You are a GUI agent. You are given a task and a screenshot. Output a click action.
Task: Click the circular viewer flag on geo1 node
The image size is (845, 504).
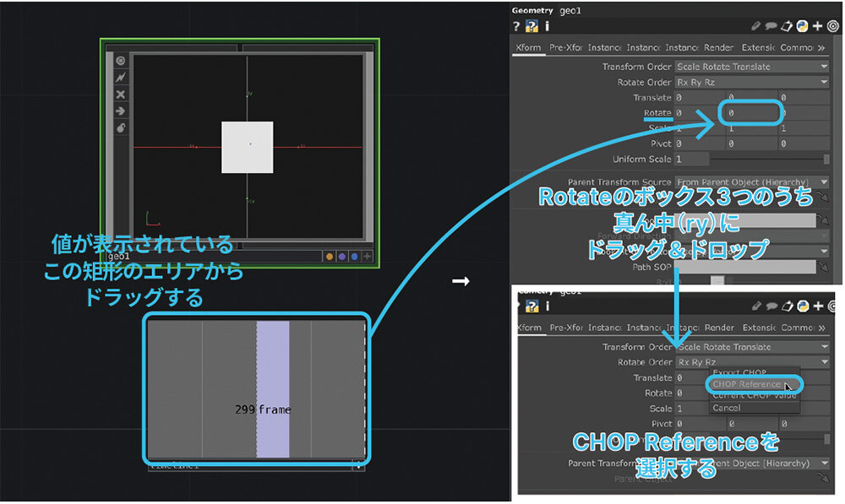121,61
